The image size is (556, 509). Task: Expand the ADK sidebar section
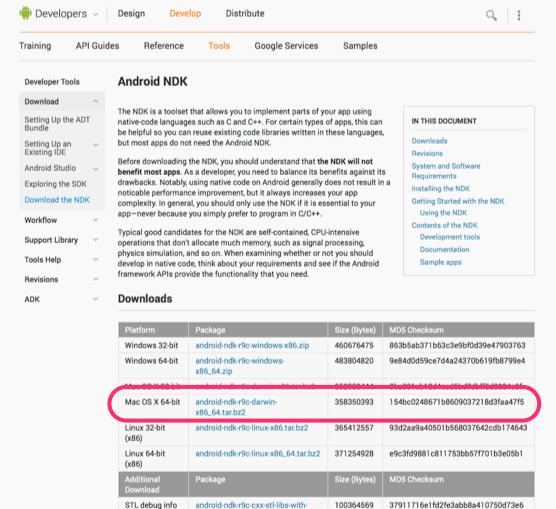pos(95,299)
